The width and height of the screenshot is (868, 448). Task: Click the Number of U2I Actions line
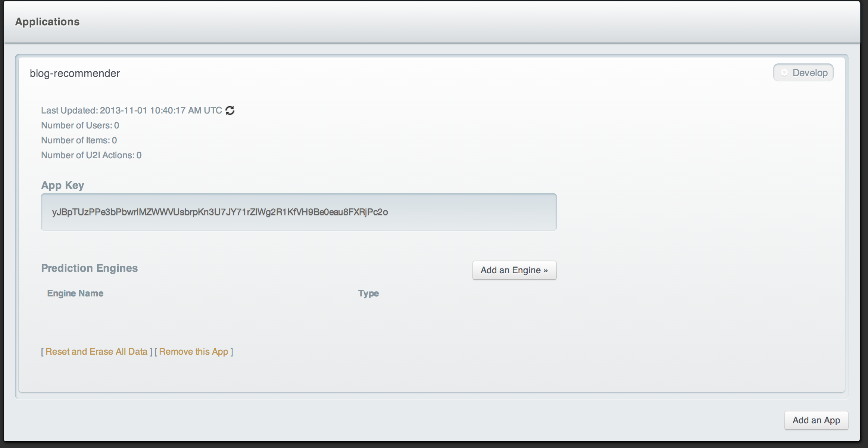click(91, 155)
